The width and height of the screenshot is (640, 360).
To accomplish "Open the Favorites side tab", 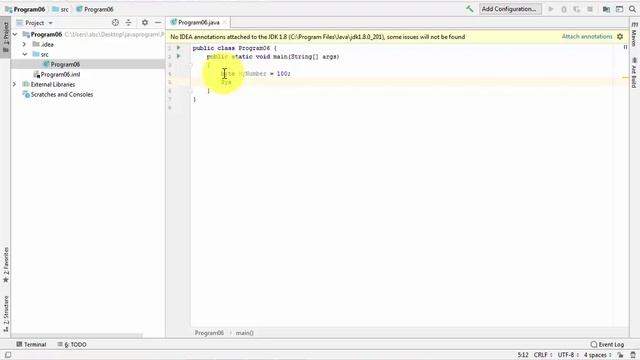I will pyautogui.click(x=6, y=265).
